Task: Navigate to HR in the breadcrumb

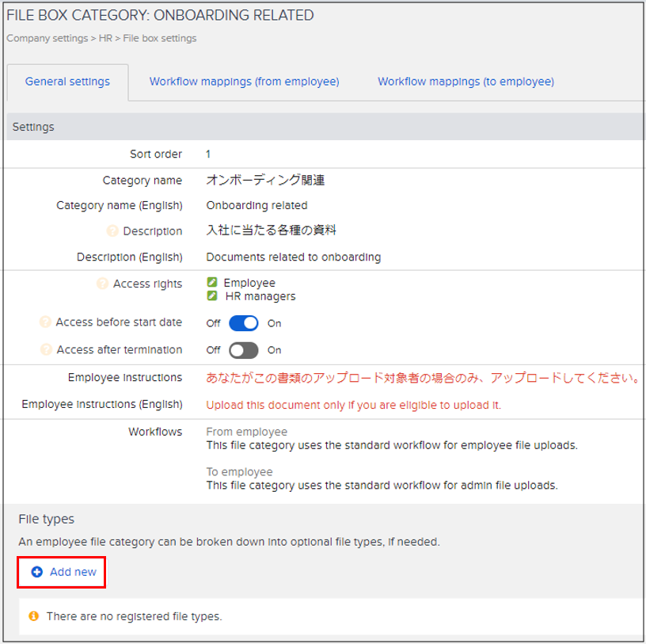Action: point(105,38)
